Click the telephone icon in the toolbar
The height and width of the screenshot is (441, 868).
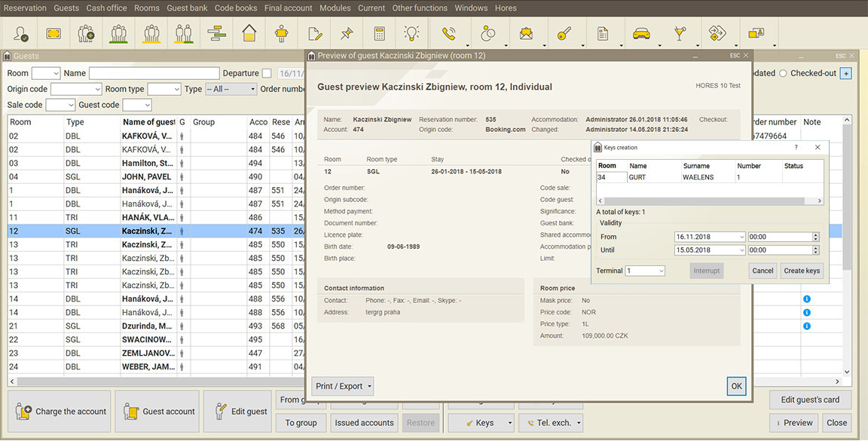[x=449, y=33]
